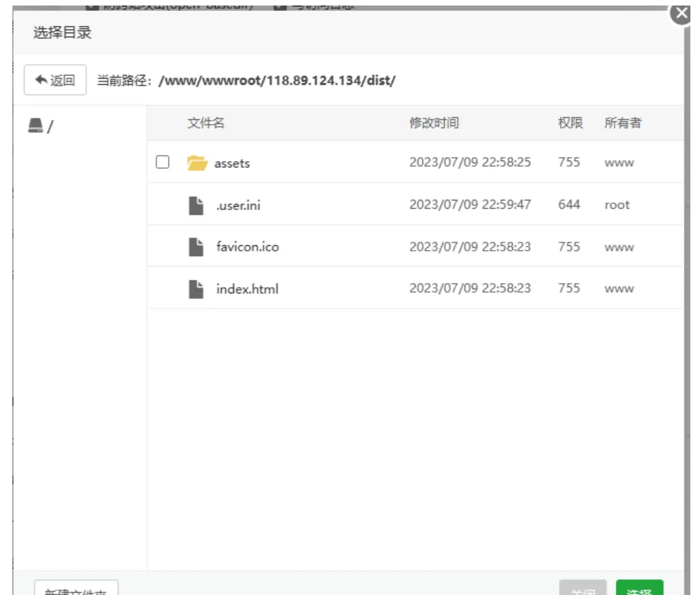Click the .user.ini file name
The width and height of the screenshot is (700, 595).
tap(238, 205)
